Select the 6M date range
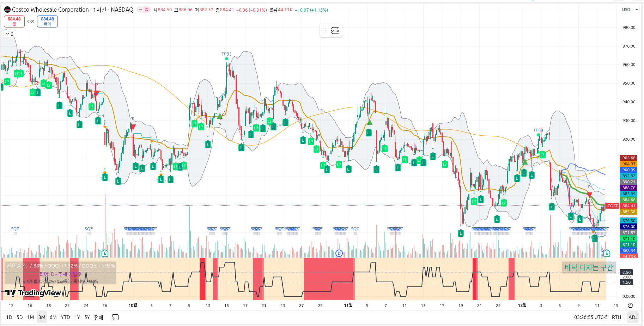The image size is (644, 326). (53, 317)
